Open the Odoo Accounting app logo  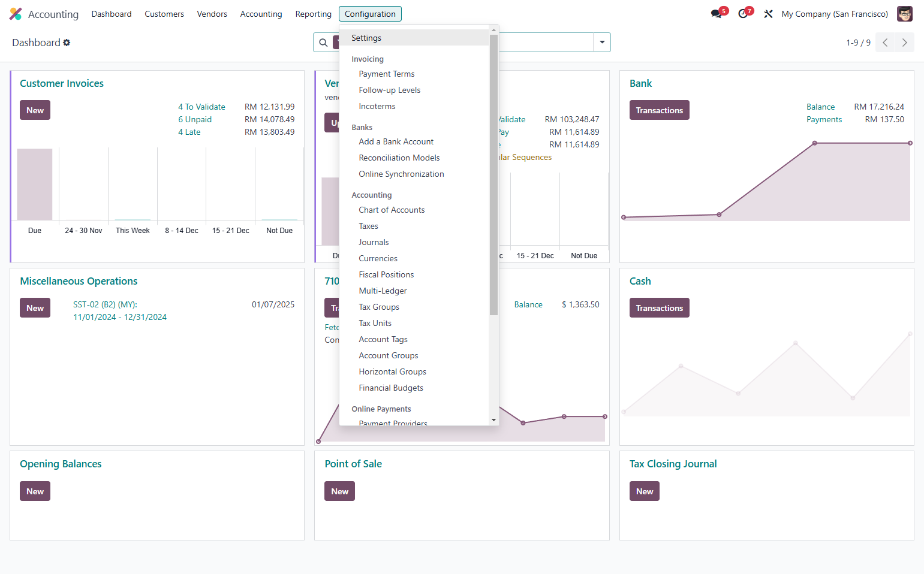[16, 14]
